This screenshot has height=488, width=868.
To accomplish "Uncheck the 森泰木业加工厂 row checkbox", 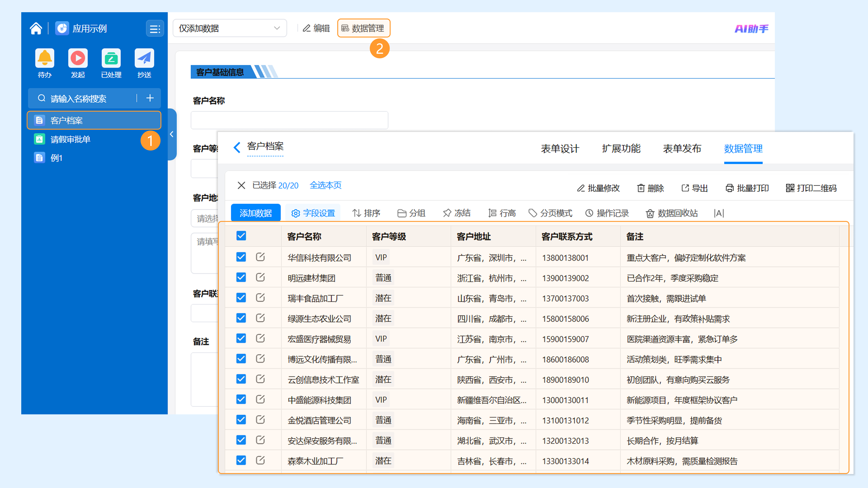I will point(241,460).
